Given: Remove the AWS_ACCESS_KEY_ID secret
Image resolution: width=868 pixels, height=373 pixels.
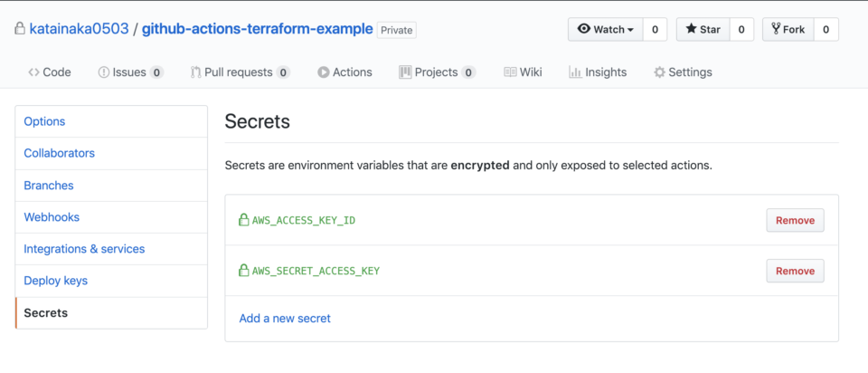Looking at the screenshot, I should [x=795, y=220].
